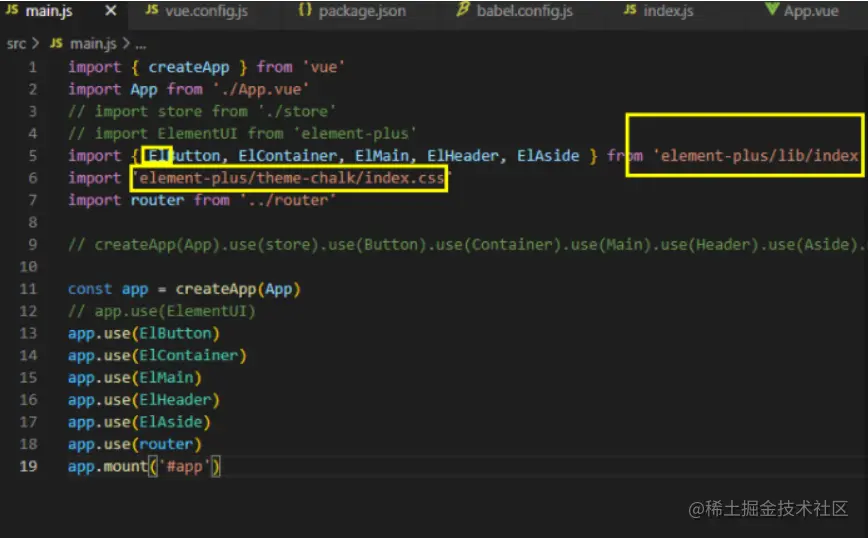868x538 pixels.
Task: Click the JS icon on index.js tab
Action: (630, 9)
